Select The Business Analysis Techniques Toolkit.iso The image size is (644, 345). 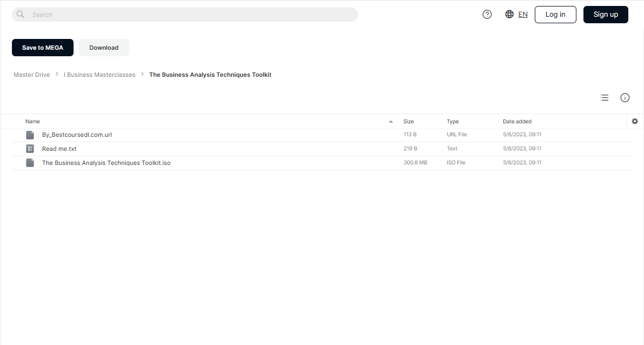pyautogui.click(x=106, y=163)
